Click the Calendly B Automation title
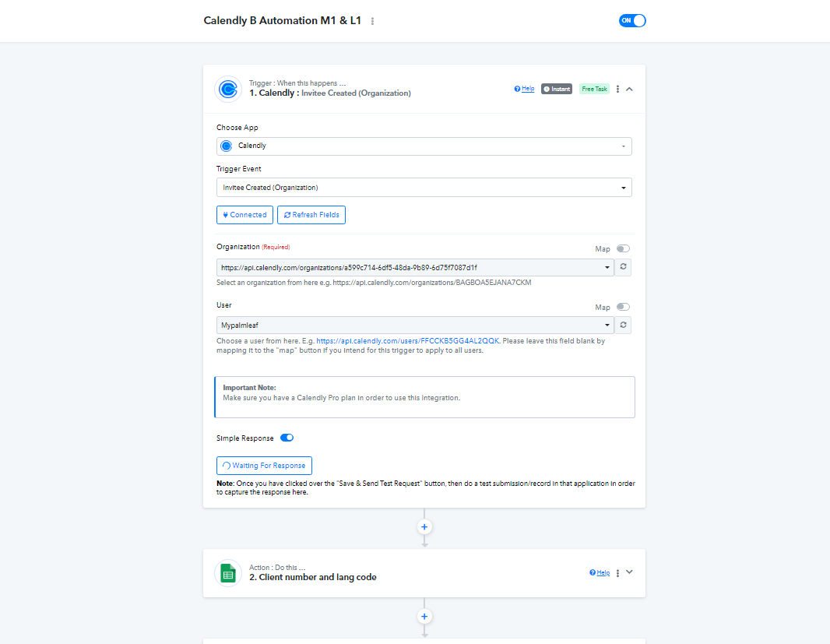Screen dimensions: 830x644 point(282,21)
